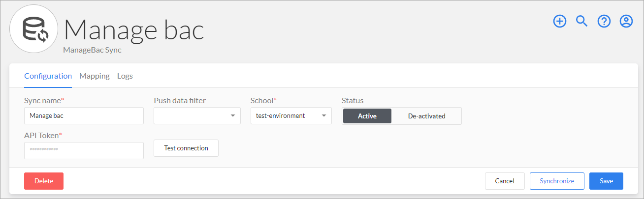Click the Manage bac page title
The height and width of the screenshot is (199, 644).
134,29
